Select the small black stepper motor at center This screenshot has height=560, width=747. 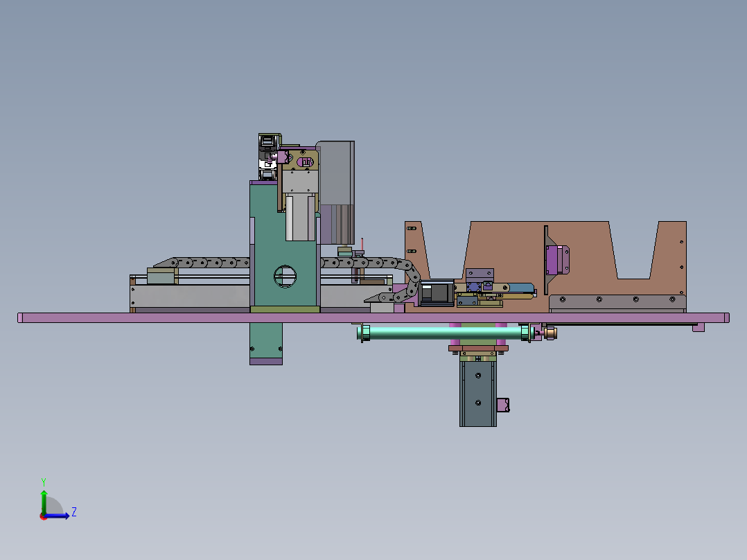pyautogui.click(x=437, y=293)
